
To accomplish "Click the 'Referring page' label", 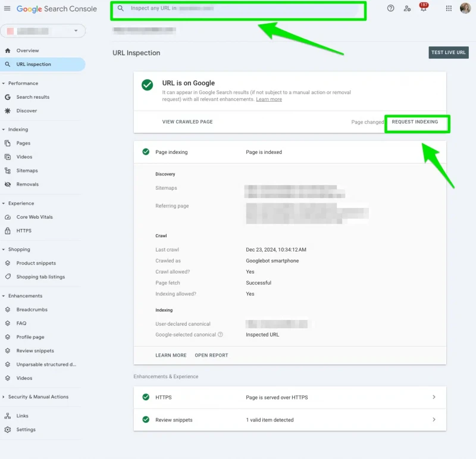I will pyautogui.click(x=172, y=206).
